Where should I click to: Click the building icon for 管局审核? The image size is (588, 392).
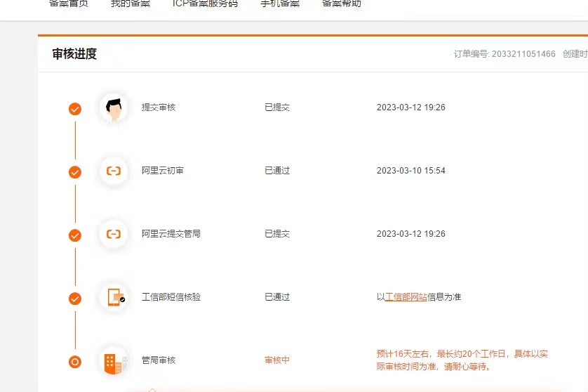(x=114, y=361)
